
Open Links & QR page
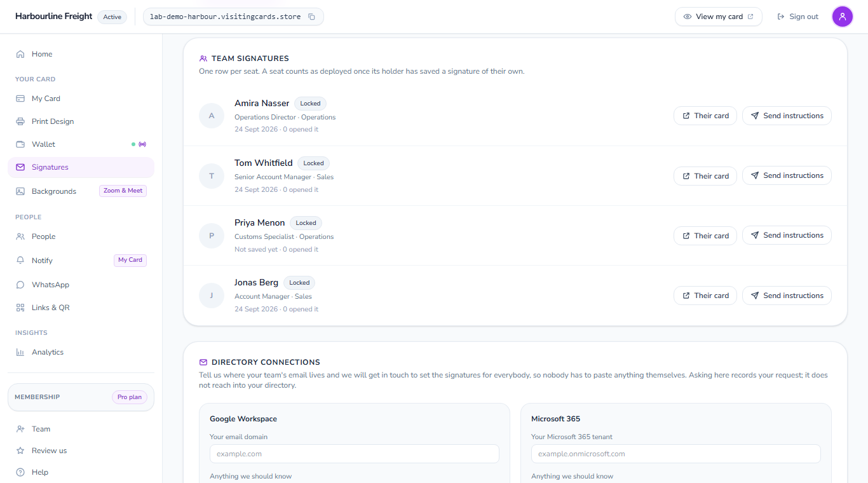click(81, 308)
